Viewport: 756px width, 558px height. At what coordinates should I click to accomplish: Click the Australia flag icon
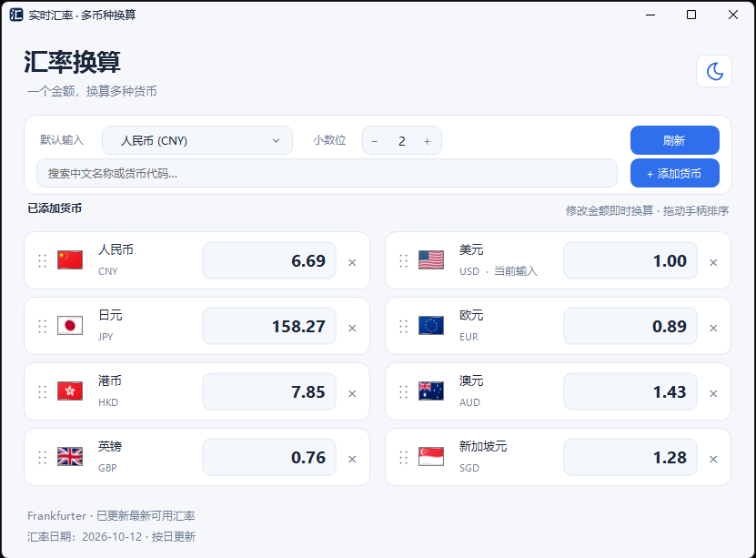(x=431, y=391)
